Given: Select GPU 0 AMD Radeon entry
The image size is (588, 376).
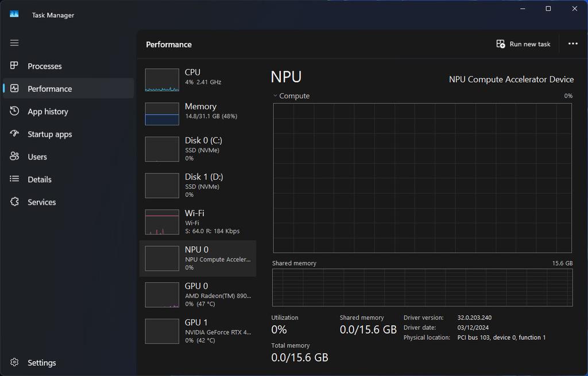Looking at the screenshot, I should [x=198, y=294].
